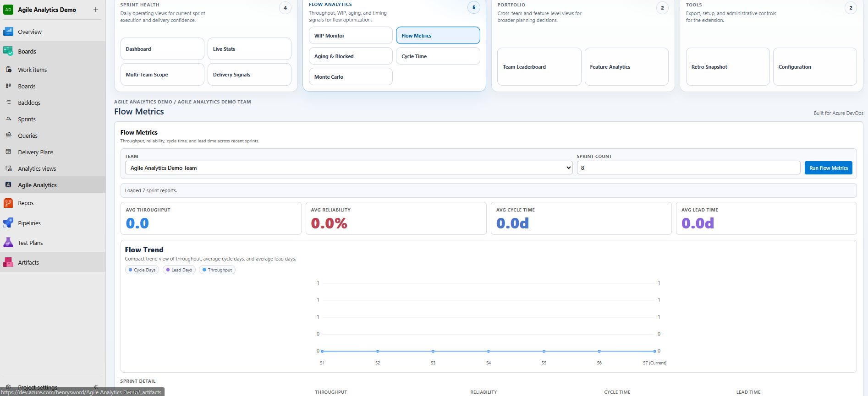This screenshot has width=868, height=396.
Task: Click the Analytics views icon
Action: (8, 168)
